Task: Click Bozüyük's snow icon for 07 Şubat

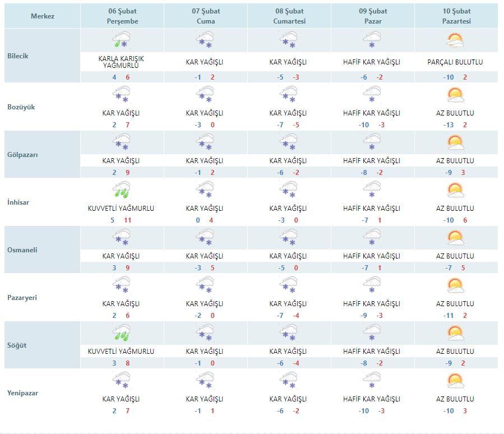Action: 205,95
